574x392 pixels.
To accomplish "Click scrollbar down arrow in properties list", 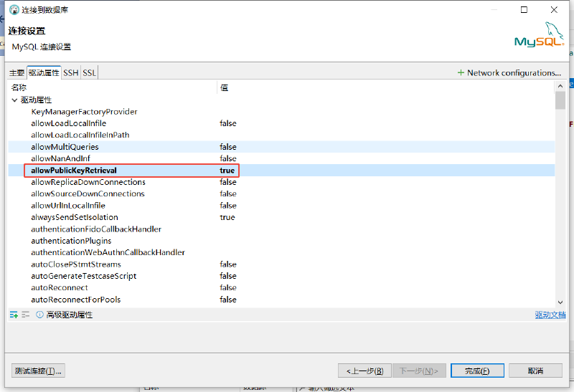I will [x=560, y=303].
